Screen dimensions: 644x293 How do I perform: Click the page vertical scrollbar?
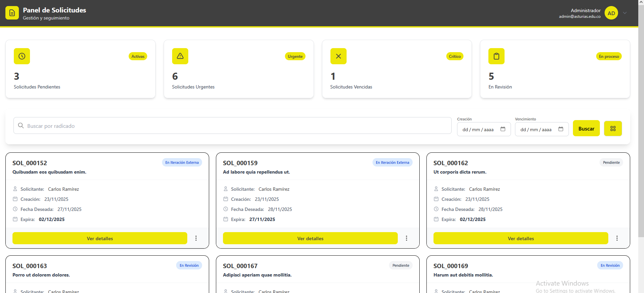click(641, 135)
